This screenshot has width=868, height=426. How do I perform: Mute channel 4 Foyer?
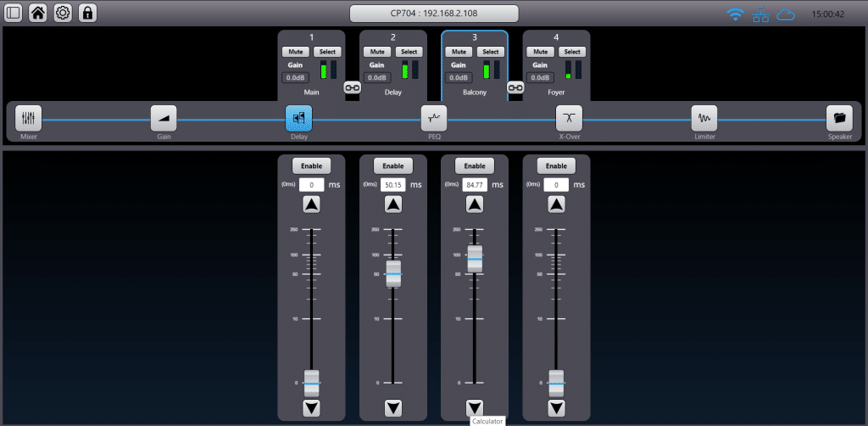540,52
